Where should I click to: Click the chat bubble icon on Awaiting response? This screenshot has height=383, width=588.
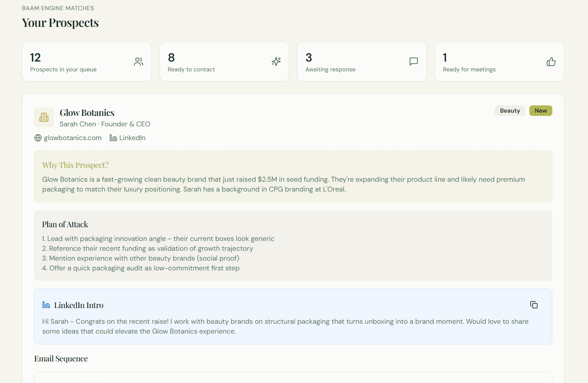click(x=413, y=61)
